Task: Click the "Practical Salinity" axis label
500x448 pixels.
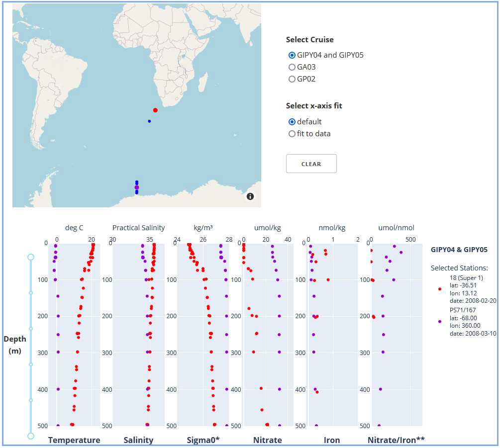Action: pyautogui.click(x=138, y=228)
